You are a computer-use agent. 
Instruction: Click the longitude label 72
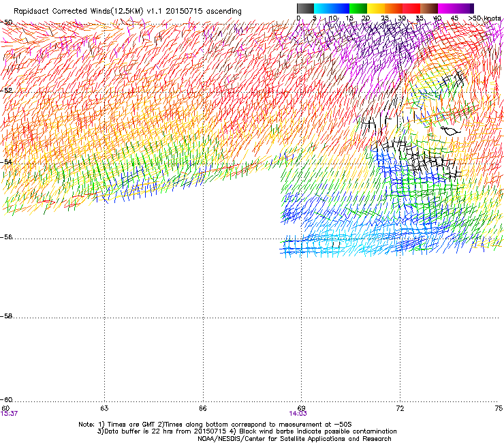pos(400,408)
